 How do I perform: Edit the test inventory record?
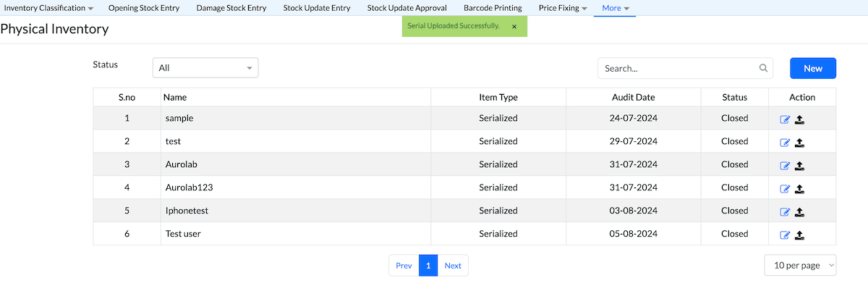point(785,143)
